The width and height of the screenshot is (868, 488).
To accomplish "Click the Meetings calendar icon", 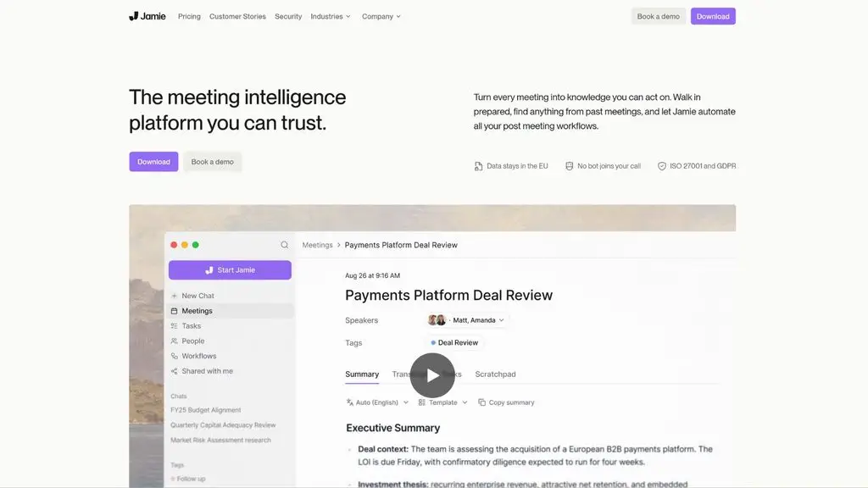I will coord(174,311).
